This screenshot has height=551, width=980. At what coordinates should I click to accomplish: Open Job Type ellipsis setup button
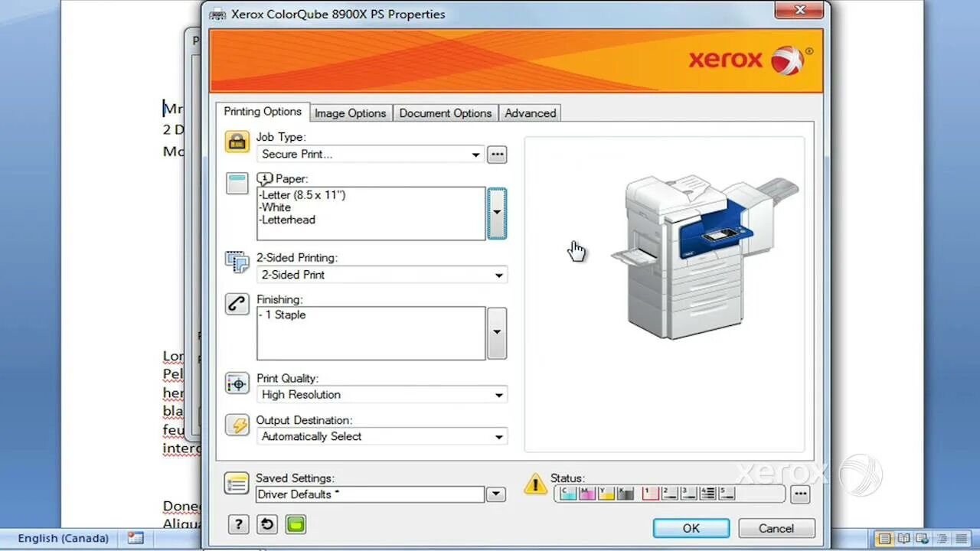coord(497,155)
